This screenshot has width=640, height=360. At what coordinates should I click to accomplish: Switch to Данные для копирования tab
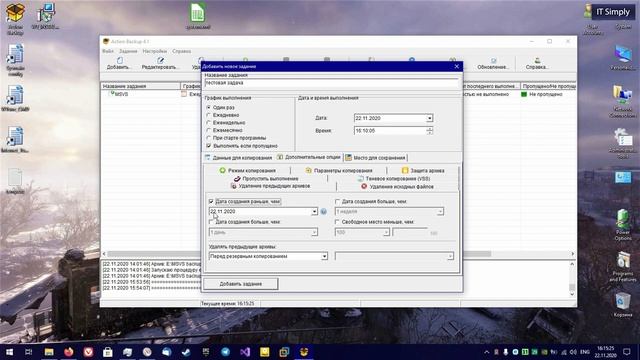click(x=238, y=158)
